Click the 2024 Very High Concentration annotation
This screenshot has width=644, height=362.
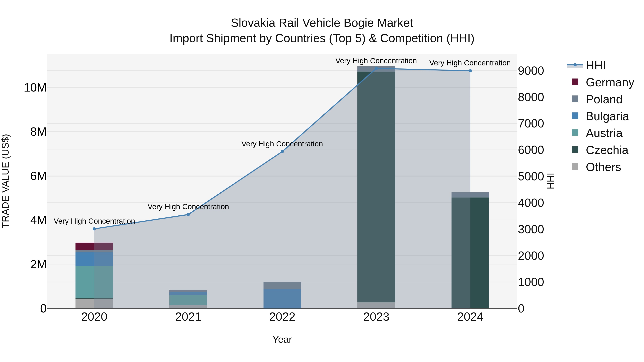click(x=470, y=63)
